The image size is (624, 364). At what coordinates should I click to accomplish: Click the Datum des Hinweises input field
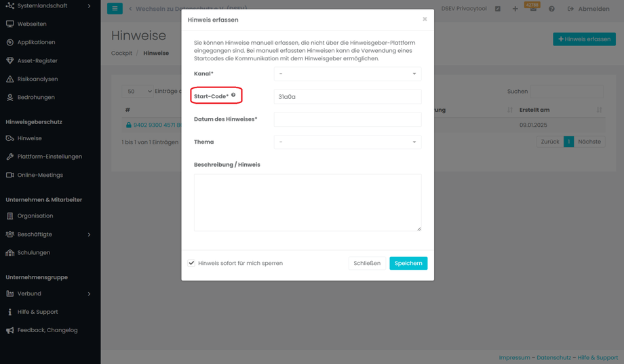(347, 119)
